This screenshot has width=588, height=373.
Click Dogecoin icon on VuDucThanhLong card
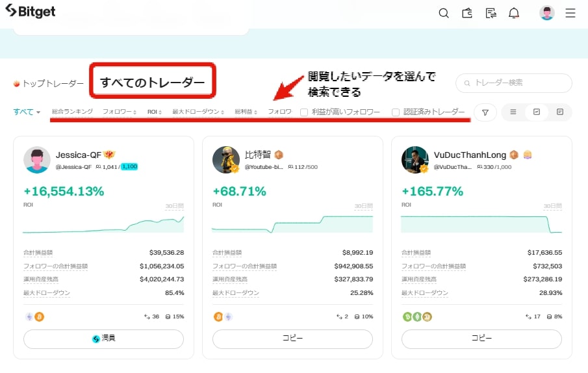click(x=427, y=316)
